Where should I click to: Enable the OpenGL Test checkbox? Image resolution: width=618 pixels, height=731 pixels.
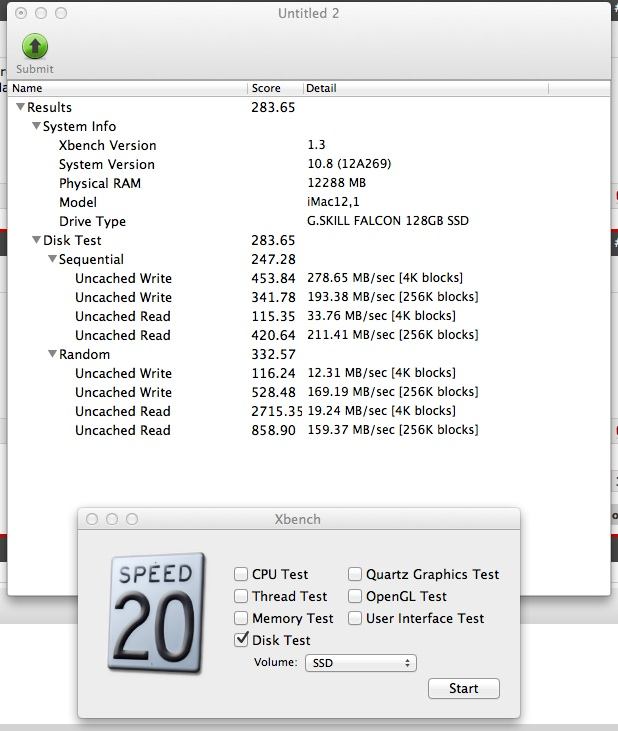pos(355,596)
